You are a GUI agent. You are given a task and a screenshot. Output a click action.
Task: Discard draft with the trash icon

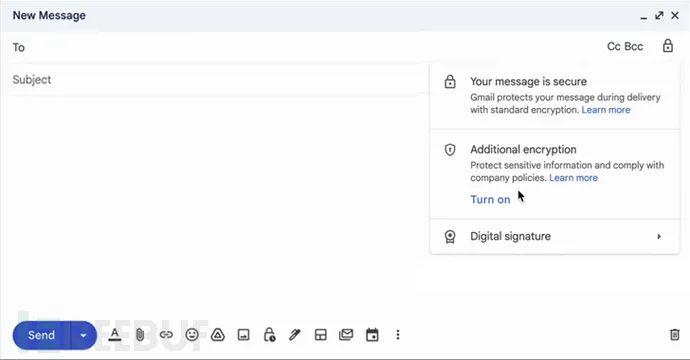click(x=675, y=334)
